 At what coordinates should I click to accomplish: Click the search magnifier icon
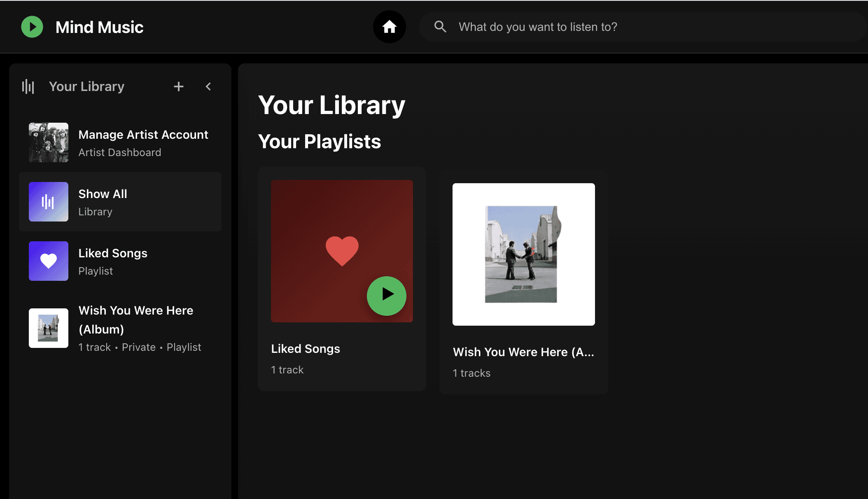pos(440,27)
